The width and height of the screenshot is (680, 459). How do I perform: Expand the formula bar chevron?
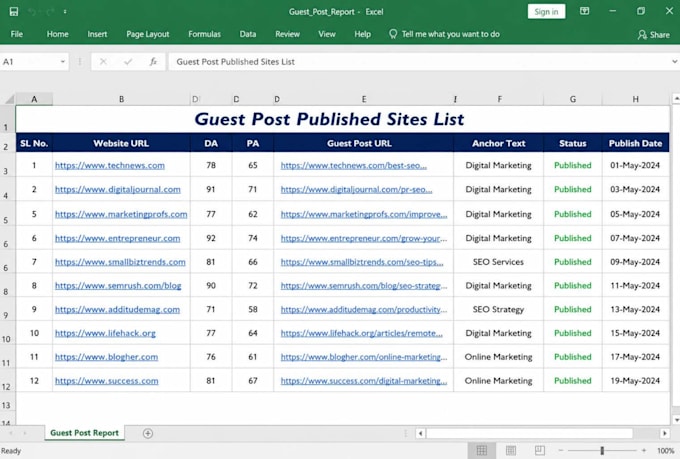(674, 62)
